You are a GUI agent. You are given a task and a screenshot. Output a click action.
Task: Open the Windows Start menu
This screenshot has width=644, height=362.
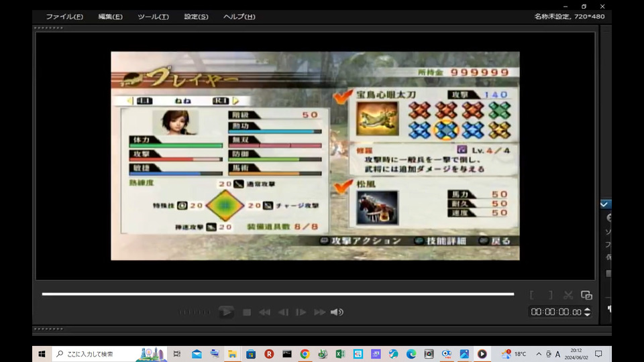pos(42,354)
